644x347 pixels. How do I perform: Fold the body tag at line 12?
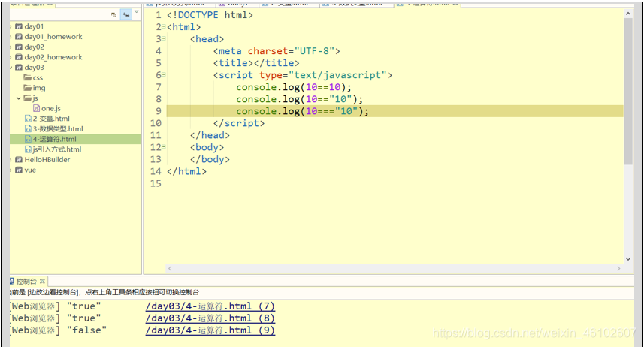(164, 147)
